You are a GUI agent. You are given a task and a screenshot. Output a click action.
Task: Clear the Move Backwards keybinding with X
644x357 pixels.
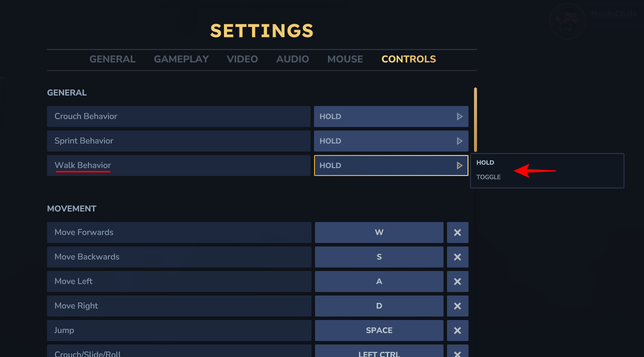click(457, 257)
